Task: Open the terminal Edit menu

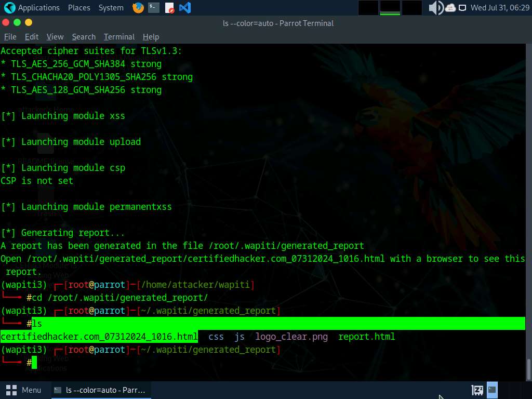Action: click(x=32, y=37)
